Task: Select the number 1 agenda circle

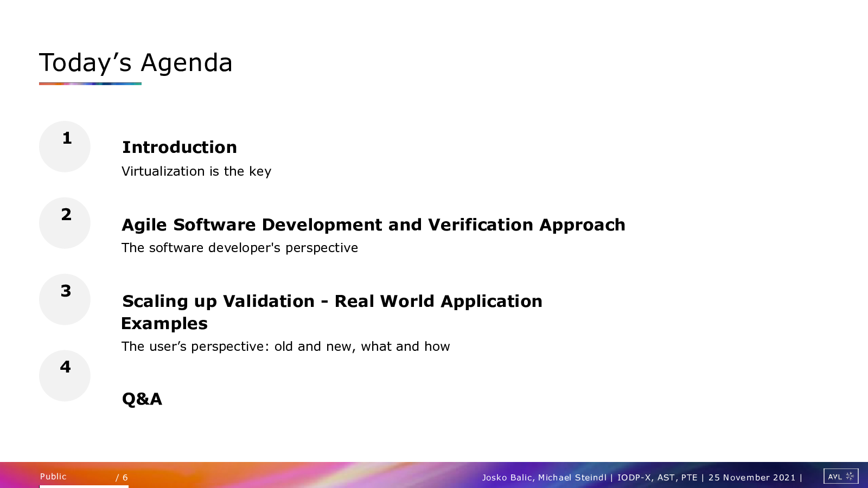Action: (65, 146)
